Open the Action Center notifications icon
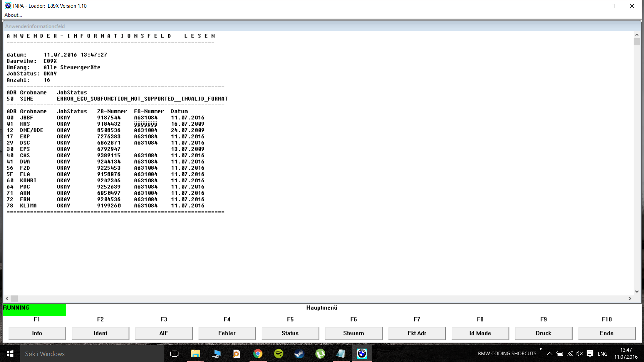Viewport: 644px width, 362px height. tap(590, 354)
